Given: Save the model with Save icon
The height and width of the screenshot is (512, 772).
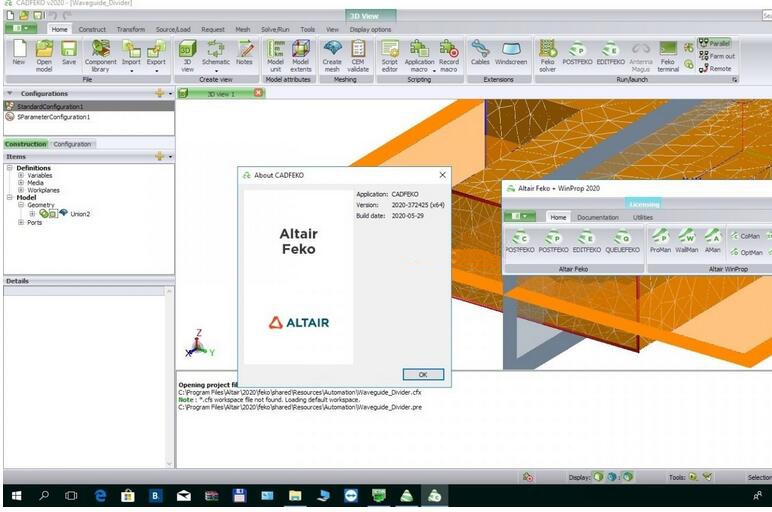Looking at the screenshot, I should click(69, 53).
